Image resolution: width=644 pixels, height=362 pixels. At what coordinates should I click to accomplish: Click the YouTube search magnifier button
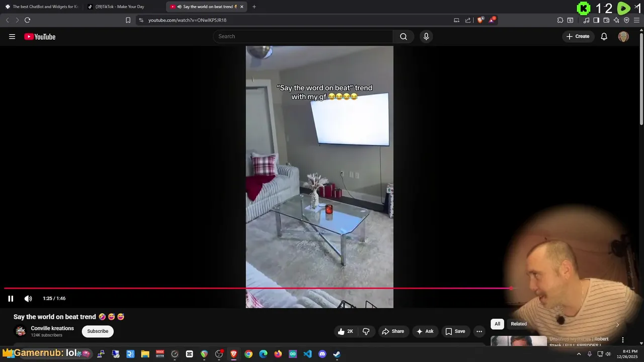(x=404, y=37)
